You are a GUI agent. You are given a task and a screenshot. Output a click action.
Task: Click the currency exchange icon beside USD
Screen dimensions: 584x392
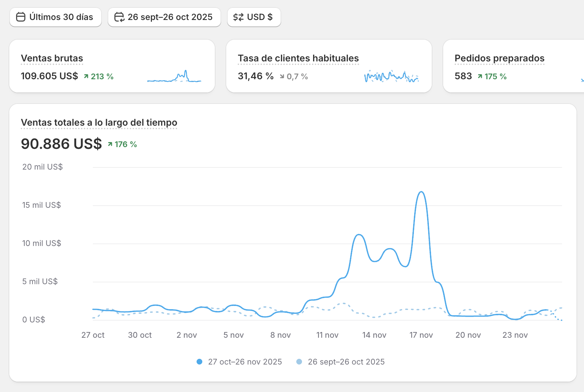238,17
